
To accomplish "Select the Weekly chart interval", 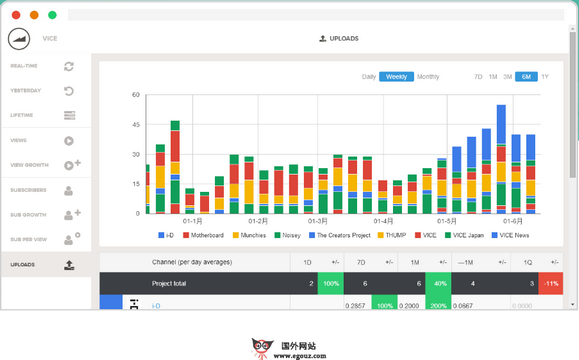I will coord(396,76).
